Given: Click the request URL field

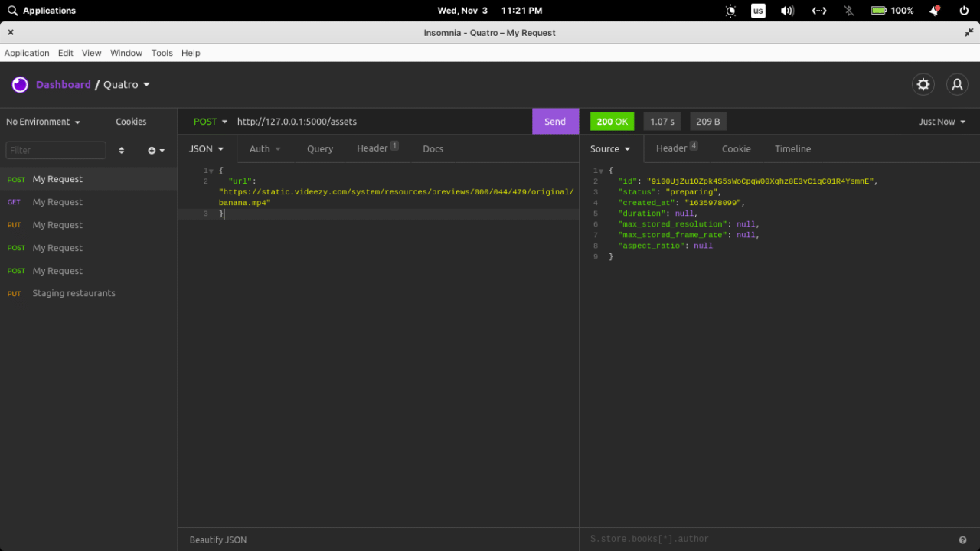Looking at the screenshot, I should (x=381, y=122).
